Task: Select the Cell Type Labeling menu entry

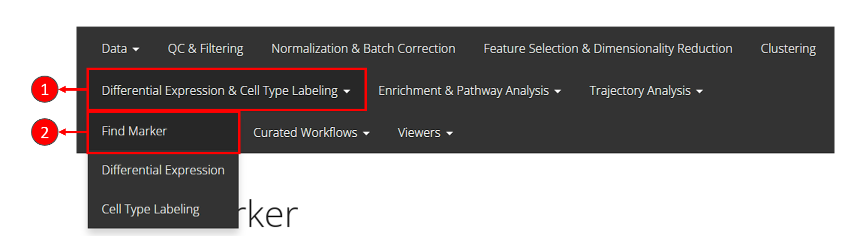Action: click(150, 209)
